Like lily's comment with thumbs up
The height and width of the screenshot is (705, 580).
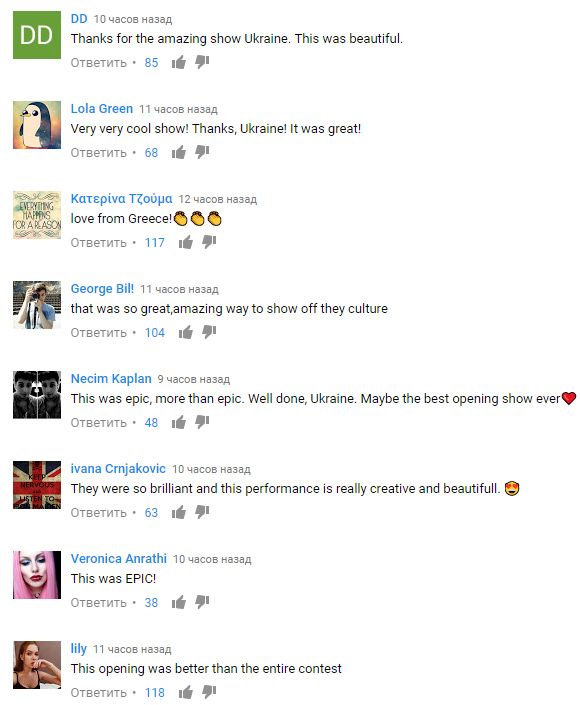(186, 692)
